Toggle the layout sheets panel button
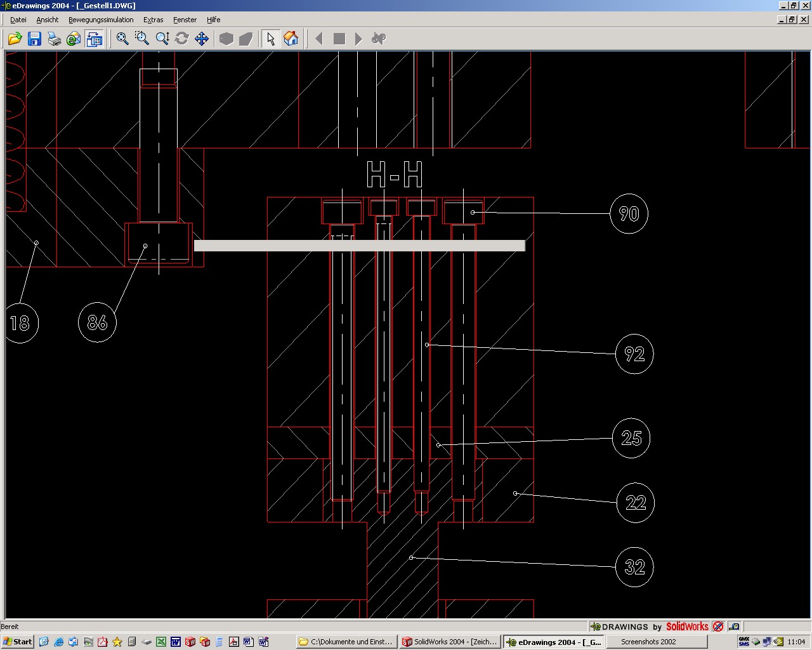812x650 pixels. click(x=94, y=39)
